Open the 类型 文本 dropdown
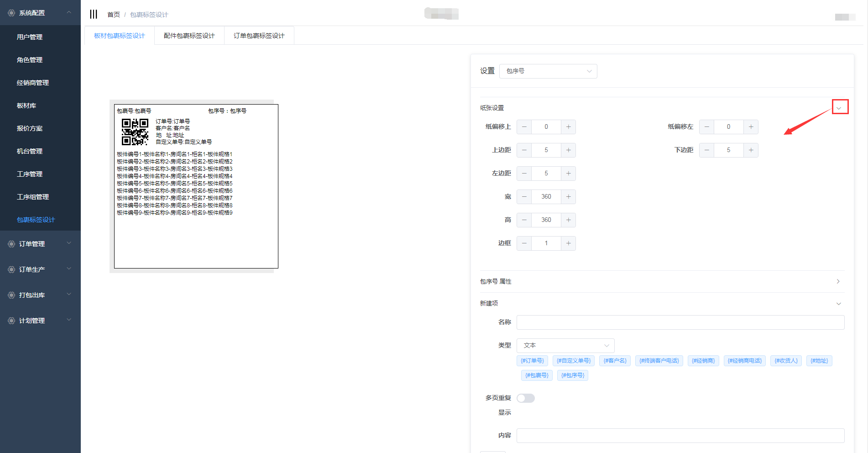This screenshot has height=453, width=868. [565, 346]
